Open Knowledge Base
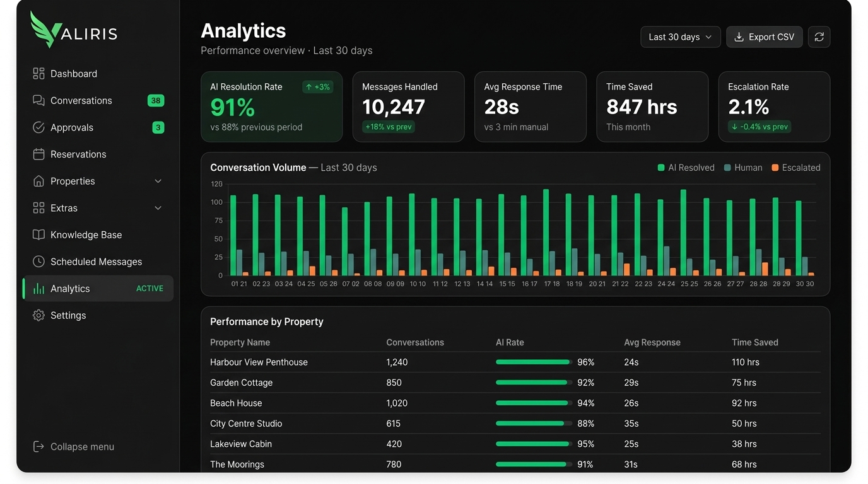The width and height of the screenshot is (868, 484). [x=98, y=235]
